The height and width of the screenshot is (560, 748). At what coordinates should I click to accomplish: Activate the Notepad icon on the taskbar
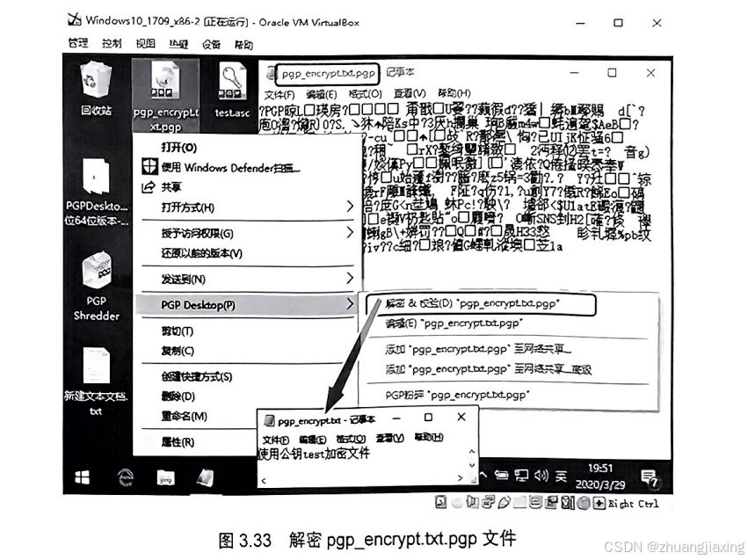tap(206, 477)
